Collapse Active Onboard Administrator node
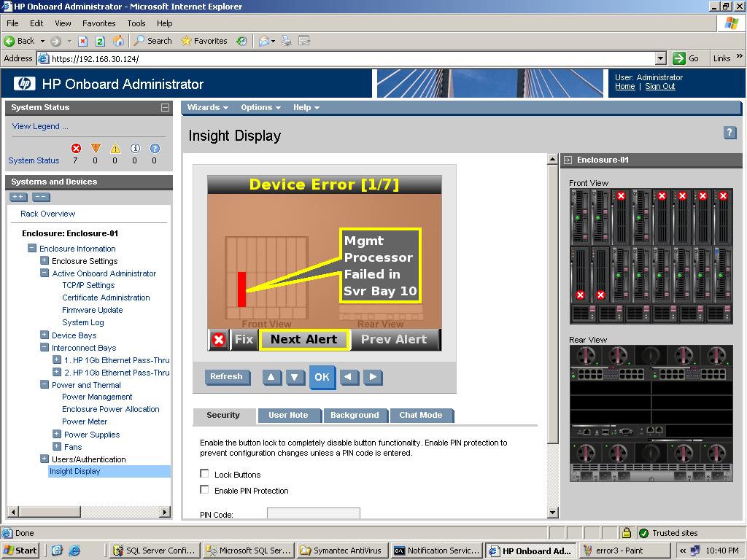Screen dimensions: 747x560 [x=44, y=273]
